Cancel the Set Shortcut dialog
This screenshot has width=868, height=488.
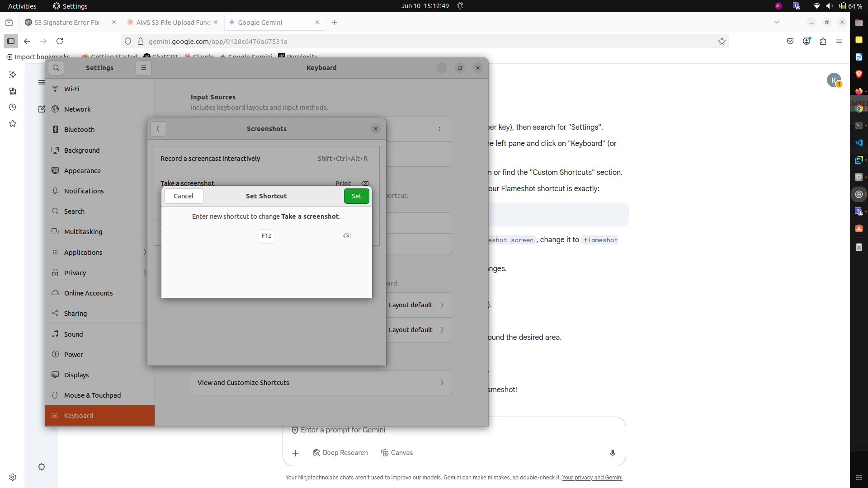(x=183, y=196)
